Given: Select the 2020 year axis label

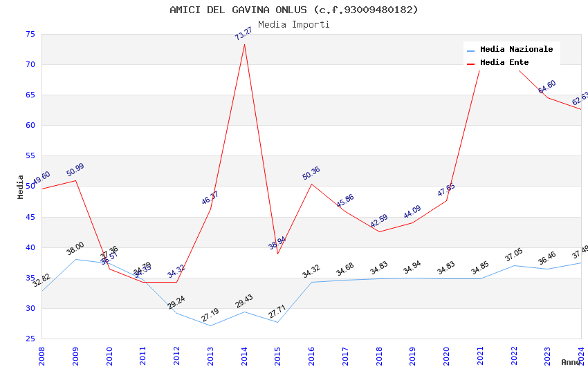Looking at the screenshot, I should click(446, 356).
